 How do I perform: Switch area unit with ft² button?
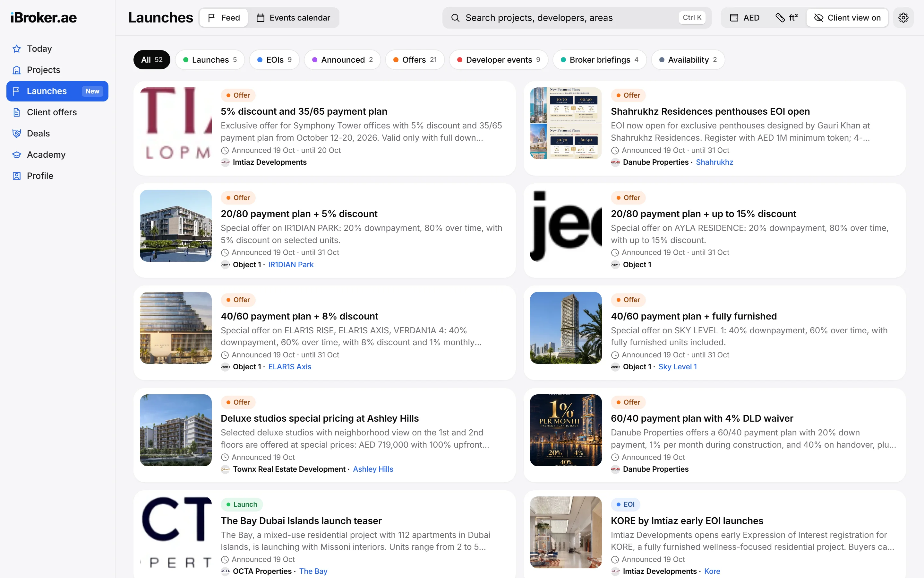(x=787, y=18)
